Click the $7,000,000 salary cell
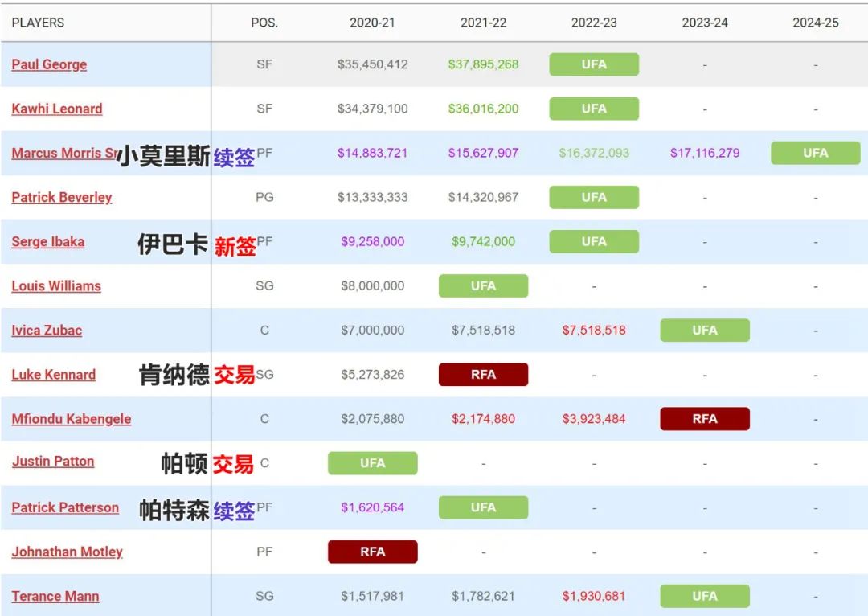This screenshot has height=616, width=868. point(373,331)
